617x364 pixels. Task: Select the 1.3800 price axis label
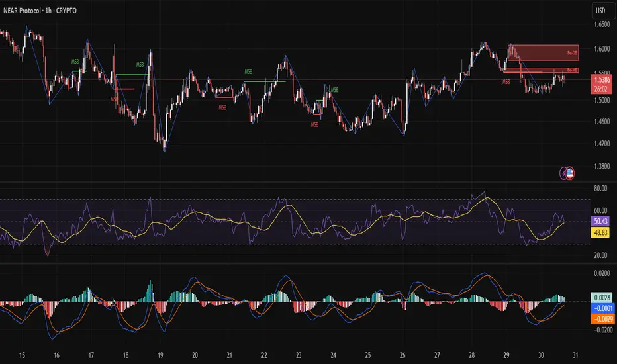[x=602, y=167]
